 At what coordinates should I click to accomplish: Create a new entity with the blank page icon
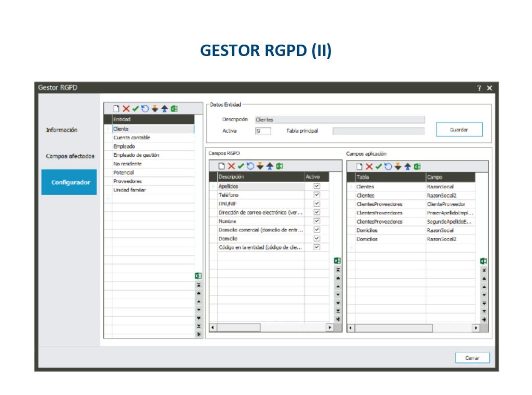pyautogui.click(x=116, y=109)
